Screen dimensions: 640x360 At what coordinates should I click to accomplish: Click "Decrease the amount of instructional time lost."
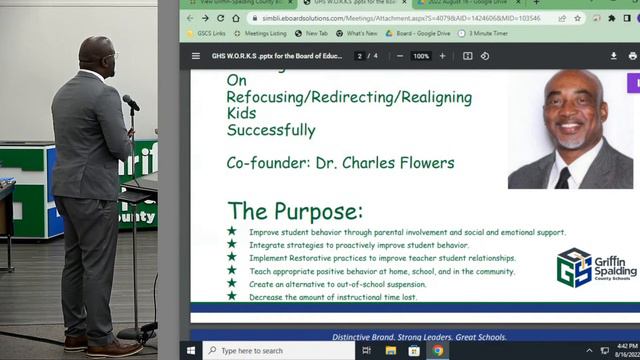(333, 297)
